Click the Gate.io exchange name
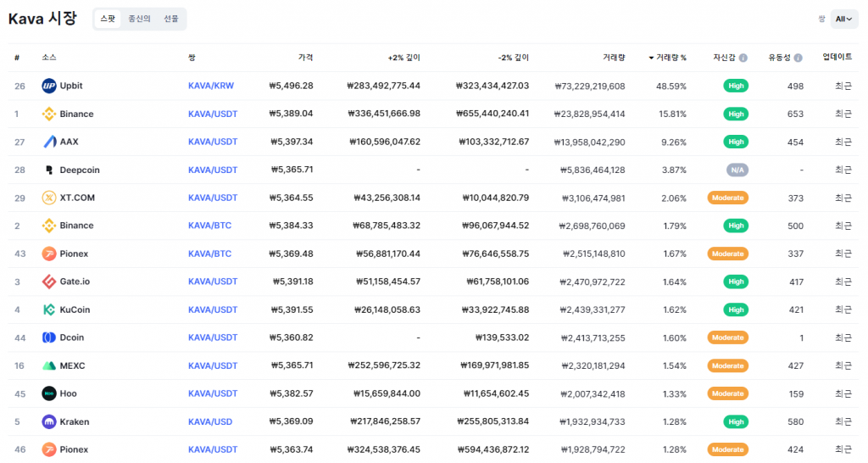Image resolution: width=868 pixels, height=463 pixels. tap(75, 282)
